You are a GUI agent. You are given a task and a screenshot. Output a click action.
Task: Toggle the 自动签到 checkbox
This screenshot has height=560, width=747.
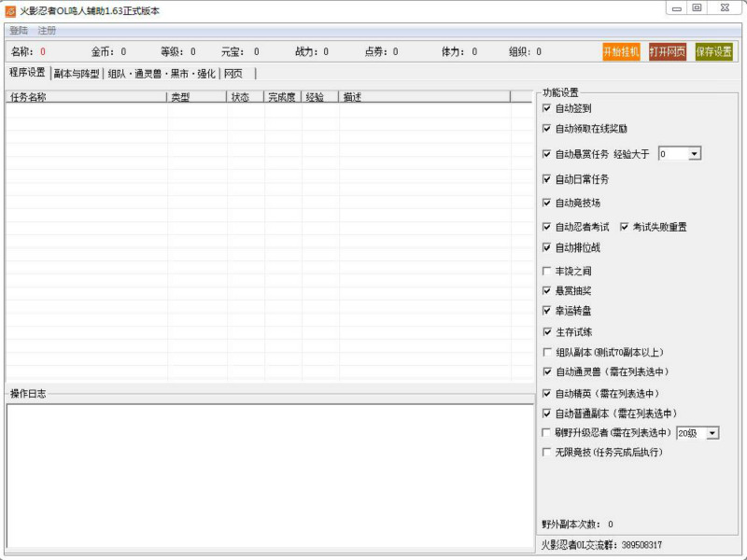point(547,108)
